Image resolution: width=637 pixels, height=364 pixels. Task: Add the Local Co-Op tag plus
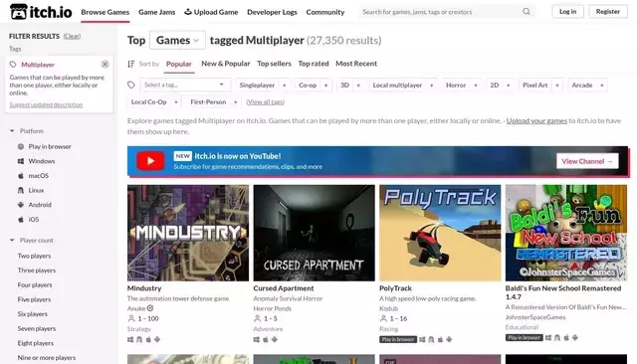coord(176,102)
